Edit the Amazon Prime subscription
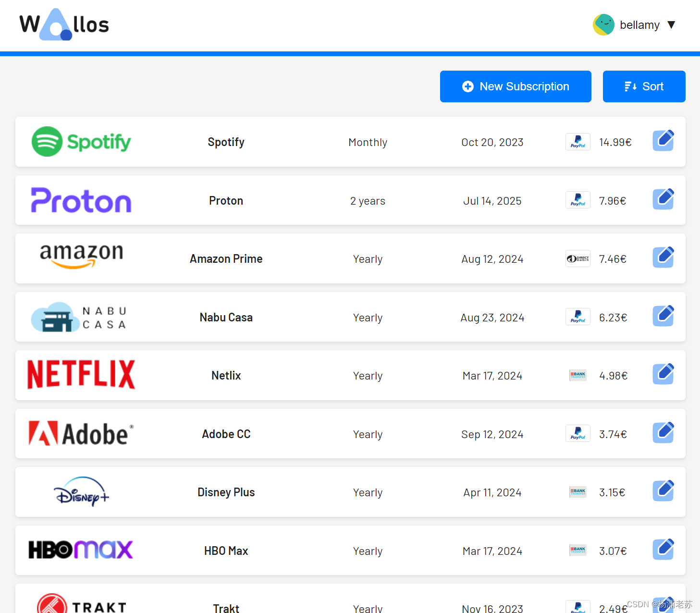700x613 pixels. pyautogui.click(x=663, y=257)
